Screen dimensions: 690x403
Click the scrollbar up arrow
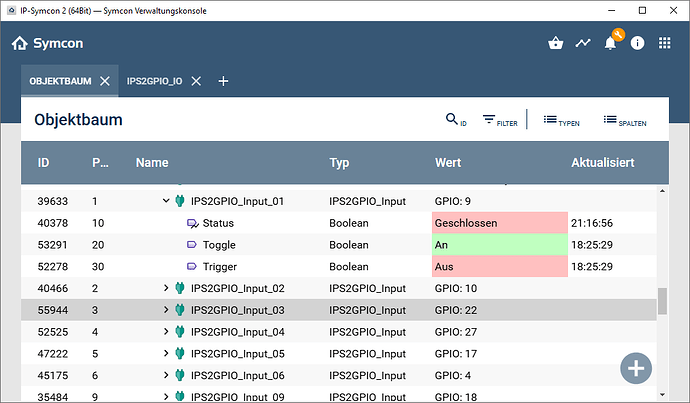662,191
